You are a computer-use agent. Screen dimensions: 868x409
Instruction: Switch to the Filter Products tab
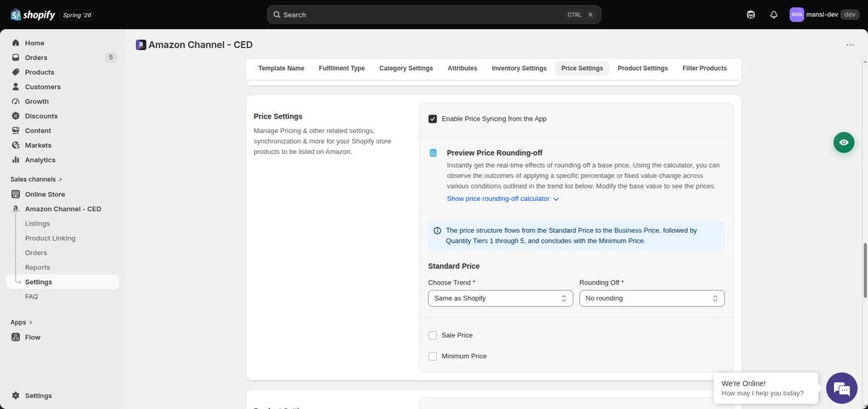[705, 68]
